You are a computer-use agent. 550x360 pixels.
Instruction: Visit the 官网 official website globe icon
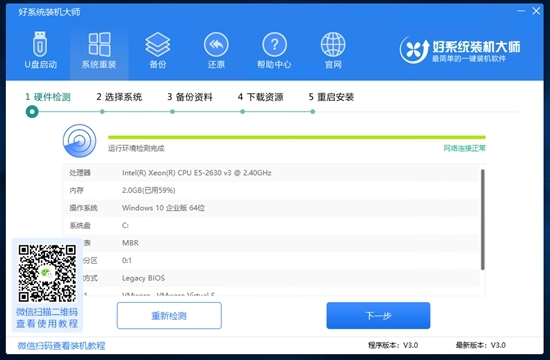pyautogui.click(x=333, y=50)
